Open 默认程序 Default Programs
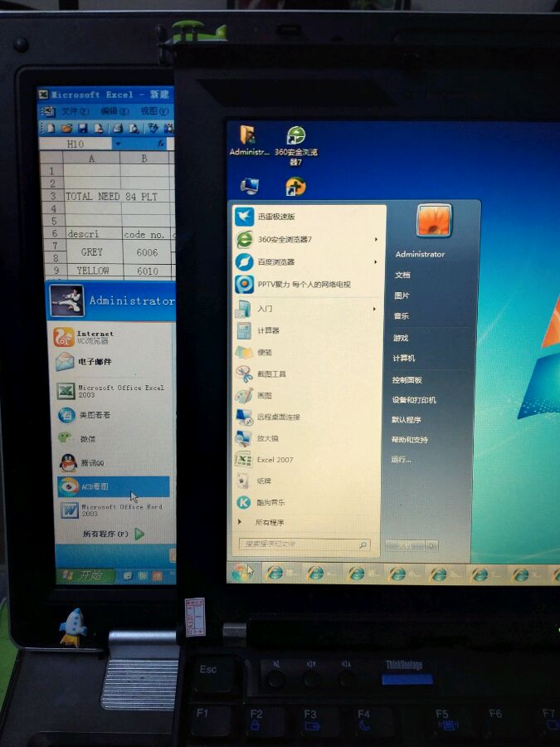The image size is (560, 747). (x=407, y=420)
